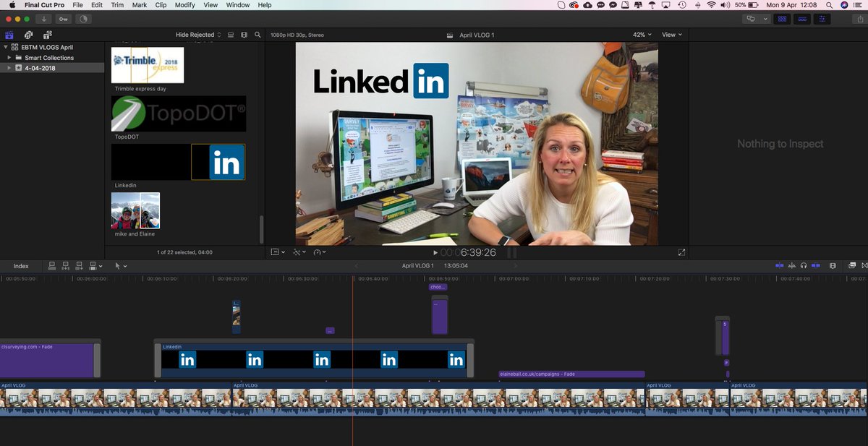Open the Clip menu
Image resolution: width=868 pixels, height=446 pixels.
click(x=161, y=5)
